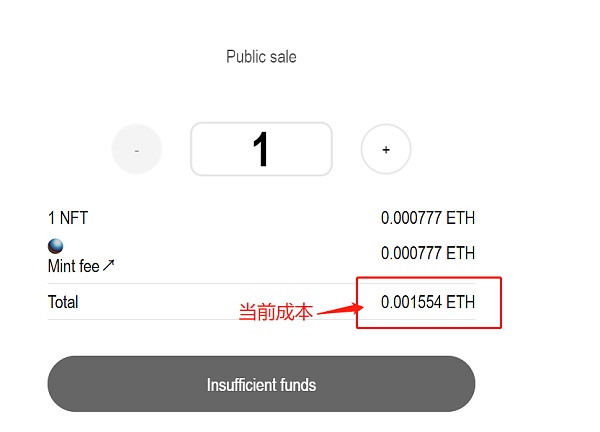Click the 0.000777 amount in the 1 NFT row

tap(411, 217)
